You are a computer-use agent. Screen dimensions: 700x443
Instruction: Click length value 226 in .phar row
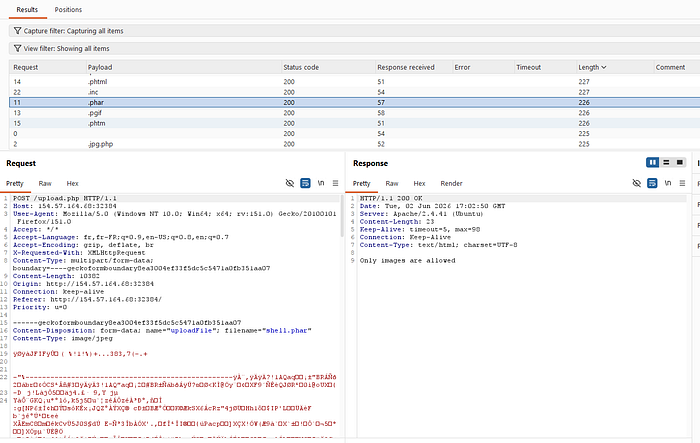[x=584, y=102]
